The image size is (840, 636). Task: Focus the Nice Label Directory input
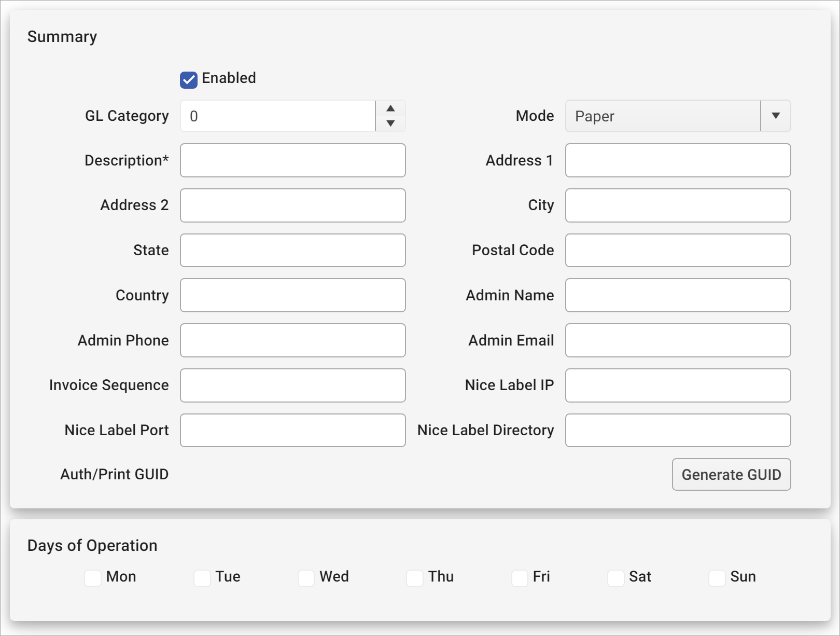[x=678, y=430]
